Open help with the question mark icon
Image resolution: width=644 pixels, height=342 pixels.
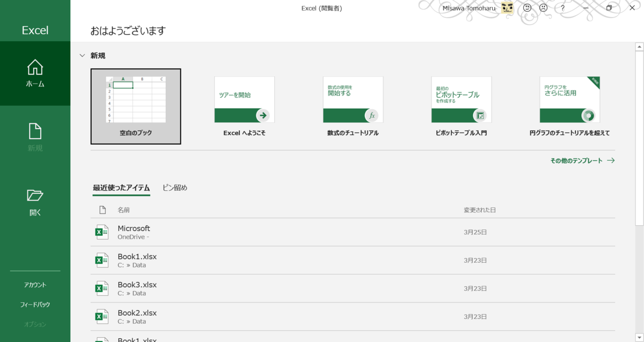click(562, 8)
